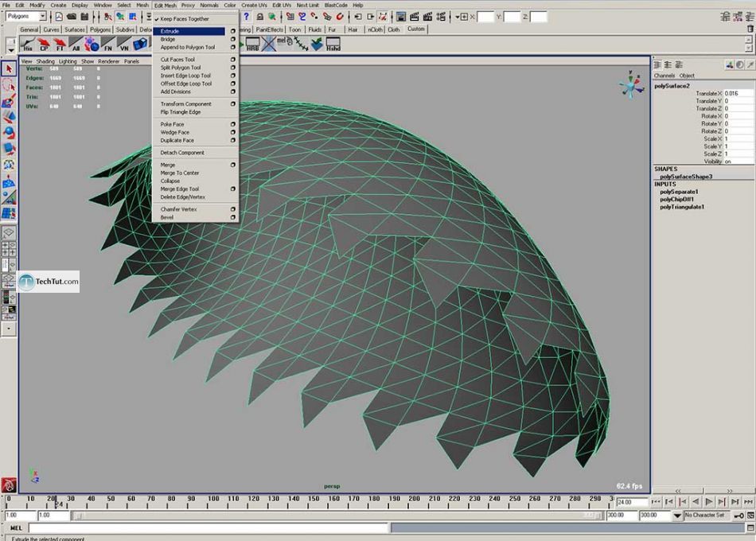Open the Polygons menu set dropdown

click(42, 17)
